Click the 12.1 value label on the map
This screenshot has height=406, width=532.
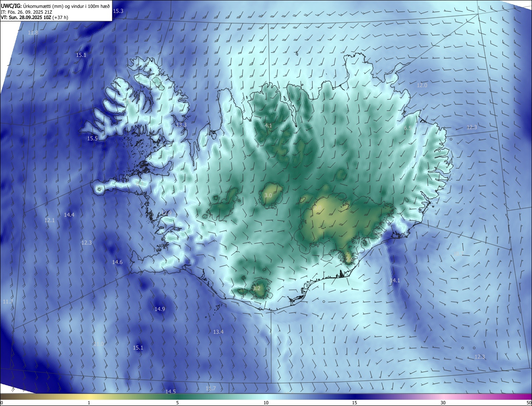(x=49, y=220)
